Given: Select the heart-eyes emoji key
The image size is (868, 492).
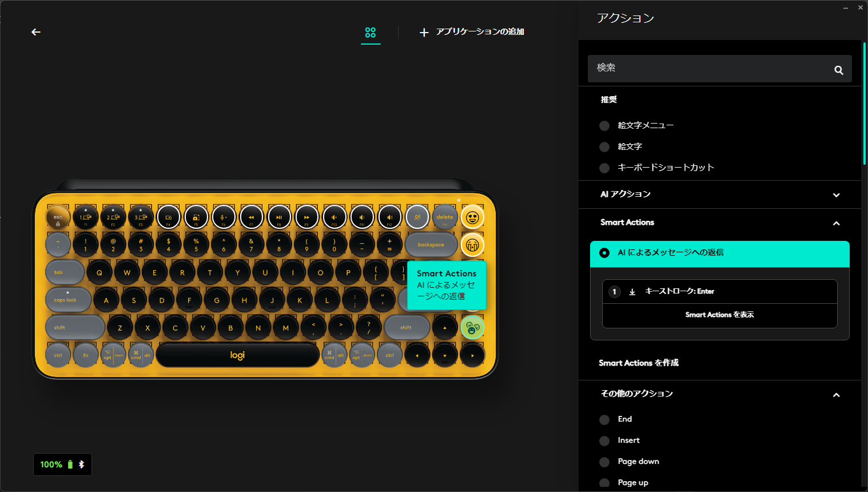Looking at the screenshot, I should (472, 217).
